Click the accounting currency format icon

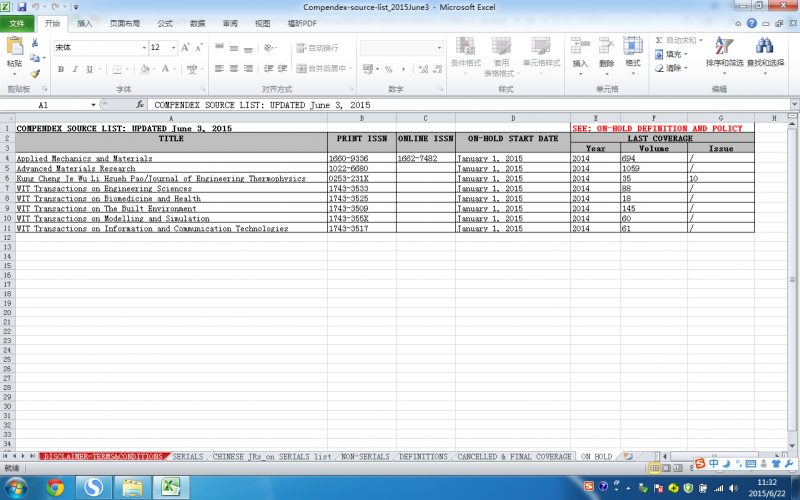(367, 69)
